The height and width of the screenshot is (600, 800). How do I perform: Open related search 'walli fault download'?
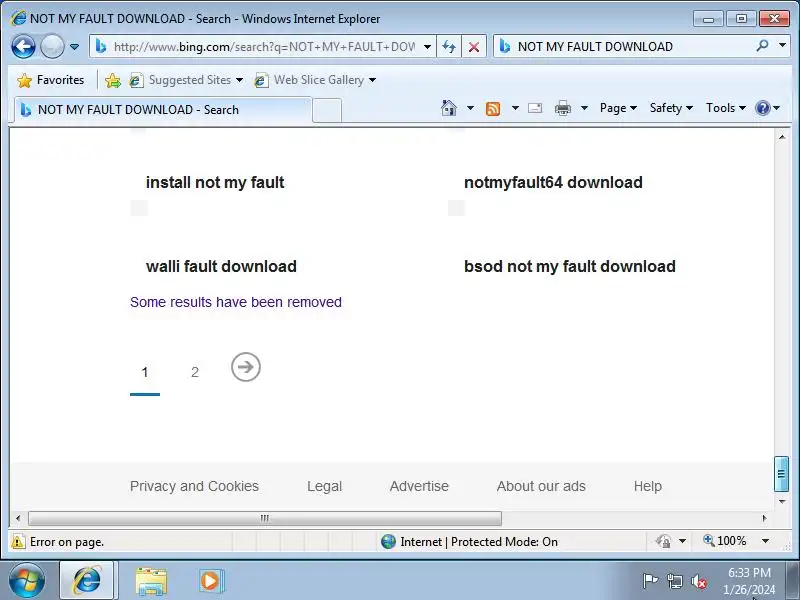point(221,266)
